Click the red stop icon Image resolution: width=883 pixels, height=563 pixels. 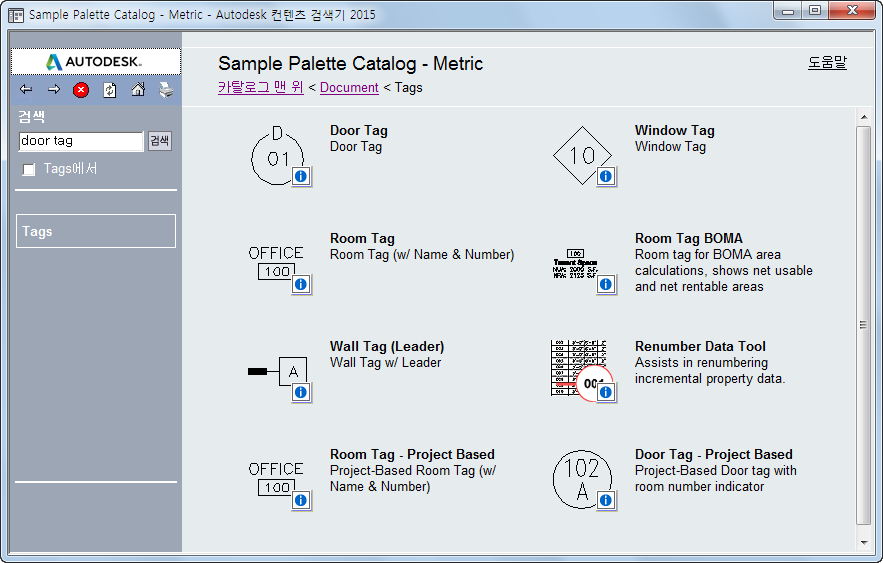tap(81, 90)
